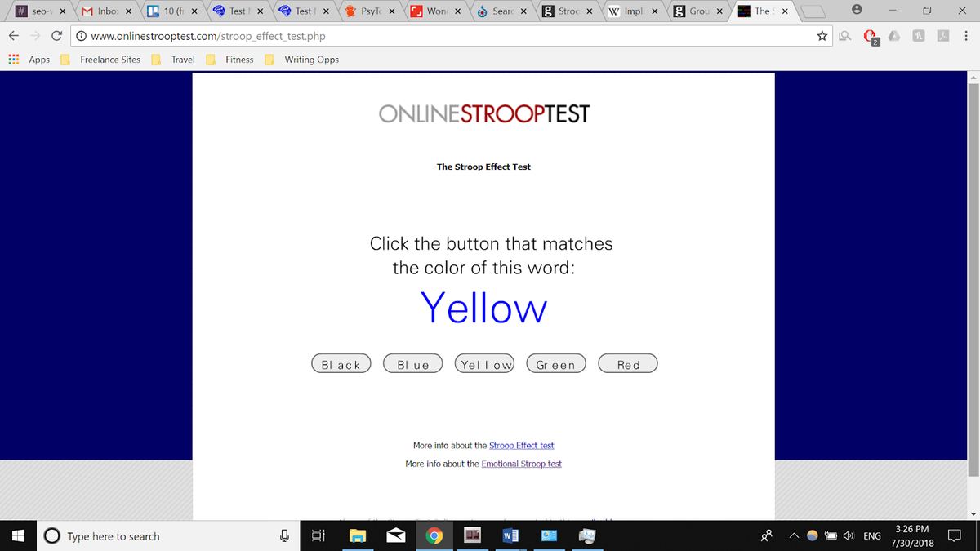Open the Windows Start menu
The height and width of the screenshot is (551, 980).
click(17, 536)
